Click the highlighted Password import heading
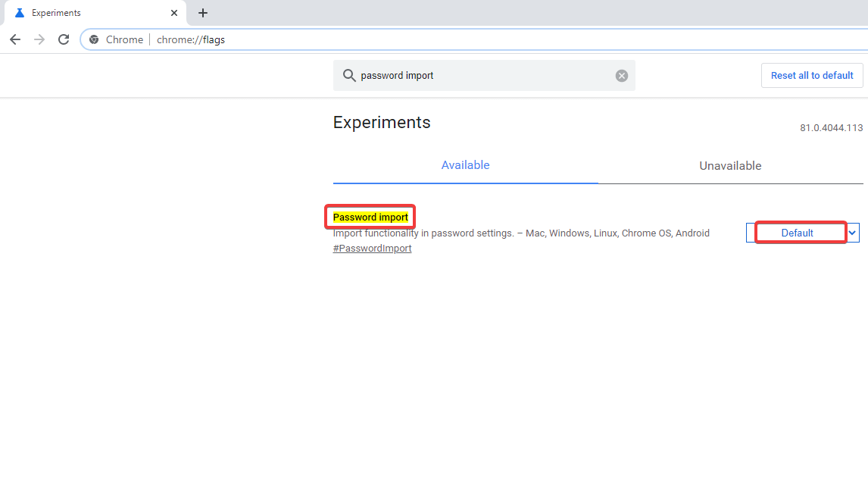Image resolution: width=868 pixels, height=479 pixels. (370, 217)
